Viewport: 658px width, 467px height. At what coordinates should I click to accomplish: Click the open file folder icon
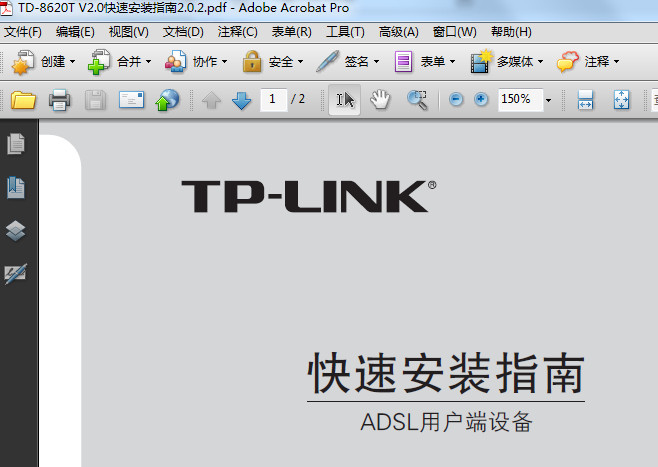click(23, 100)
